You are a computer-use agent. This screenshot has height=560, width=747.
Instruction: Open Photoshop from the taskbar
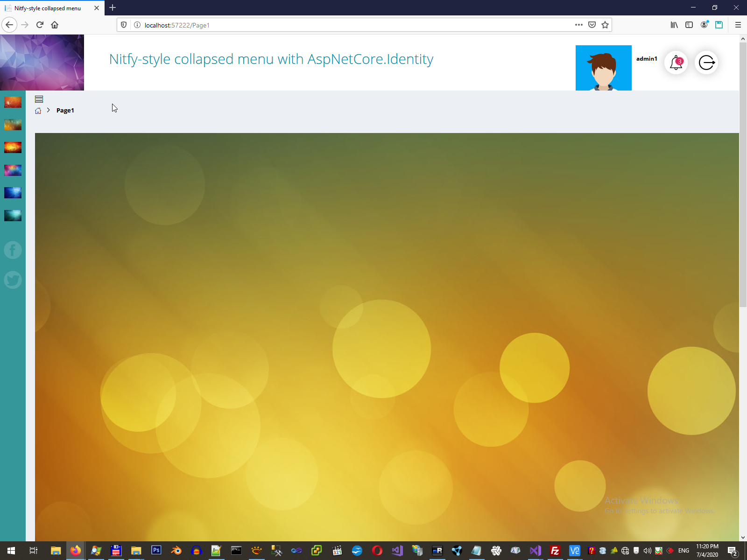click(x=156, y=551)
